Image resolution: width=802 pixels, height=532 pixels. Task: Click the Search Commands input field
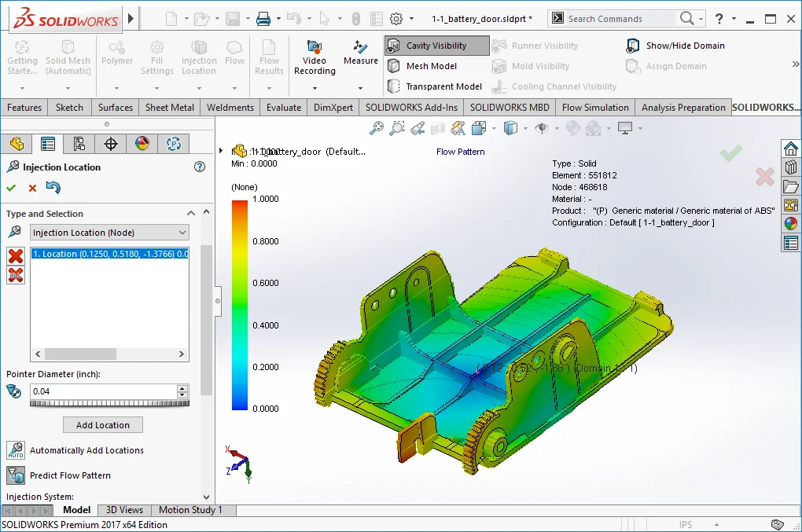[620, 19]
